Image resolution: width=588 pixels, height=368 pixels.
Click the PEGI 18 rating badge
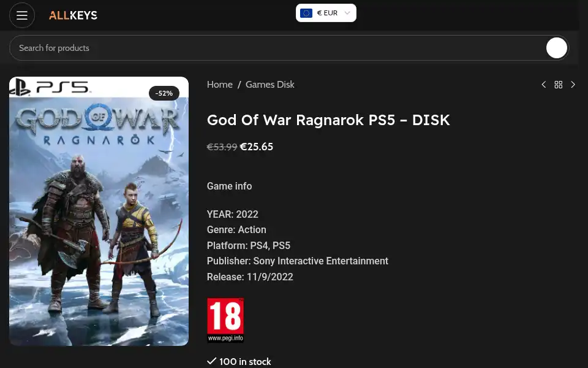[x=225, y=320]
